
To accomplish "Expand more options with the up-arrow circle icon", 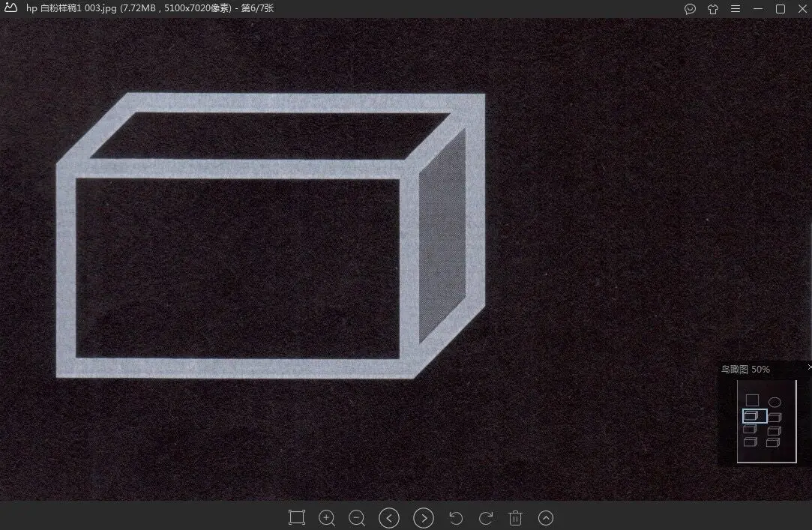I will [x=546, y=518].
